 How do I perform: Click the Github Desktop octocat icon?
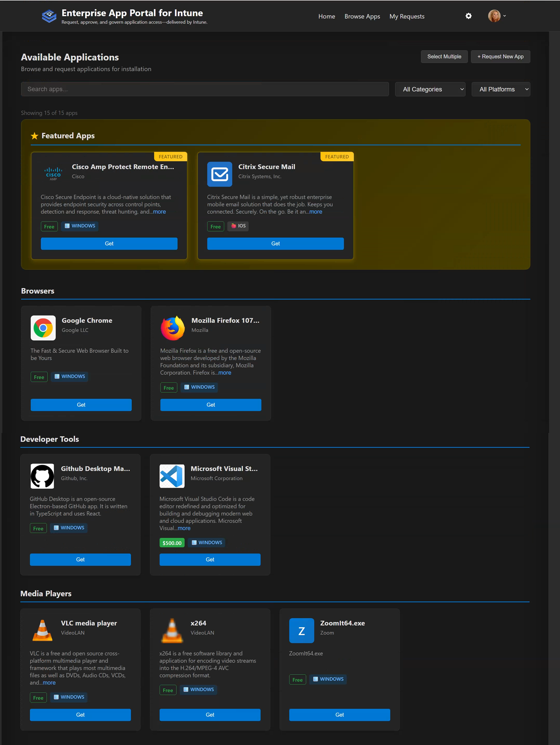click(x=42, y=476)
